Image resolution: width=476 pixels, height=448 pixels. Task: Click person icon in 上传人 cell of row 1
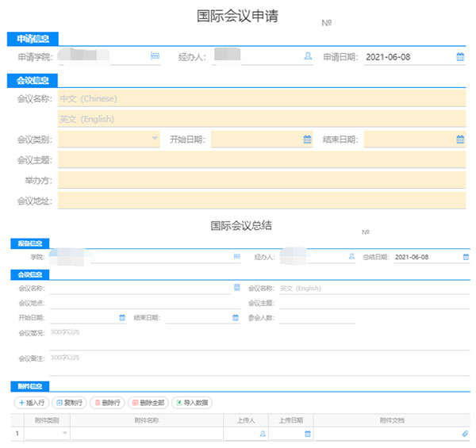[263, 434]
